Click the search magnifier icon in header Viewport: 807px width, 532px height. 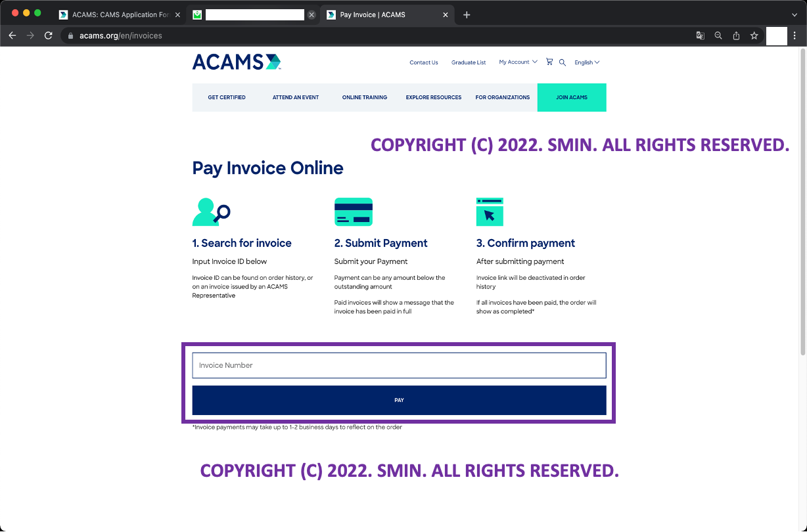[563, 62]
